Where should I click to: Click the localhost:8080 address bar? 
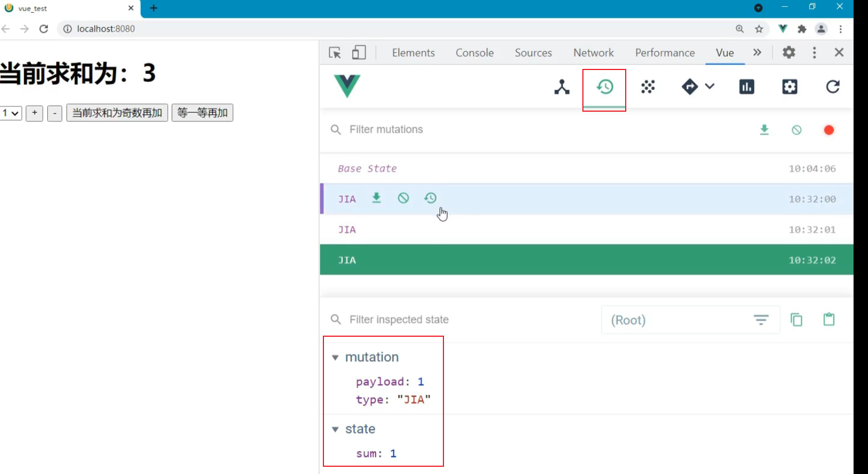106,29
